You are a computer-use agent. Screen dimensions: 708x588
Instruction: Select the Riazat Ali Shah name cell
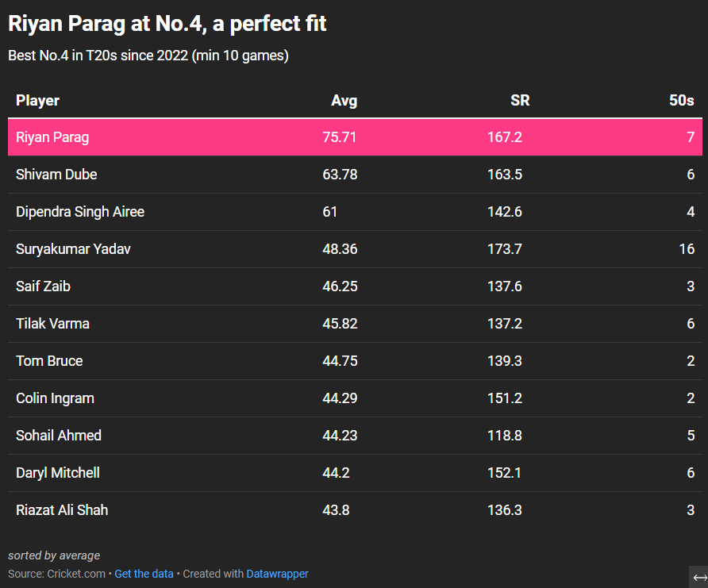(x=62, y=510)
